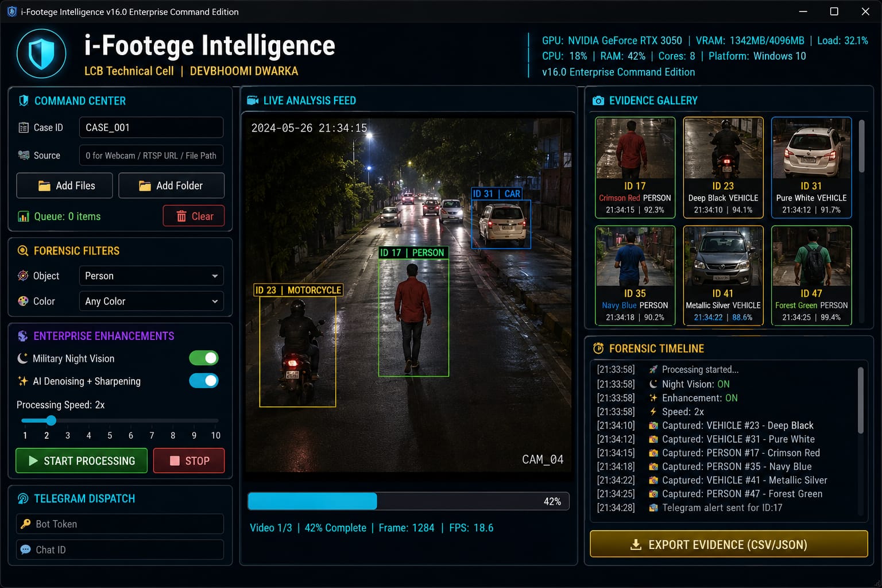Screen dimensions: 882x588
Task: Click the sparkle icon on Enhancement: ON entry
Action: click(653, 398)
